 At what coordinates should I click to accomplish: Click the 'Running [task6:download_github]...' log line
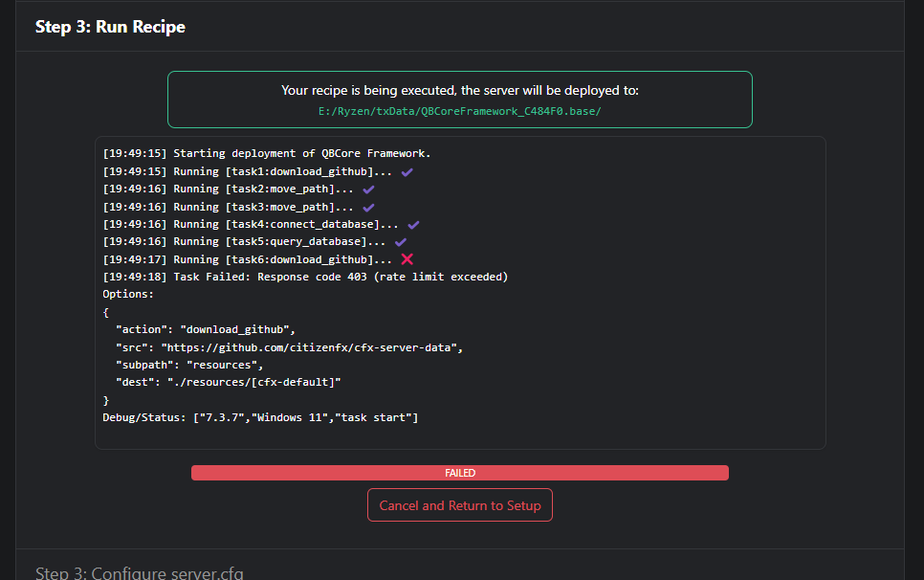click(247, 259)
